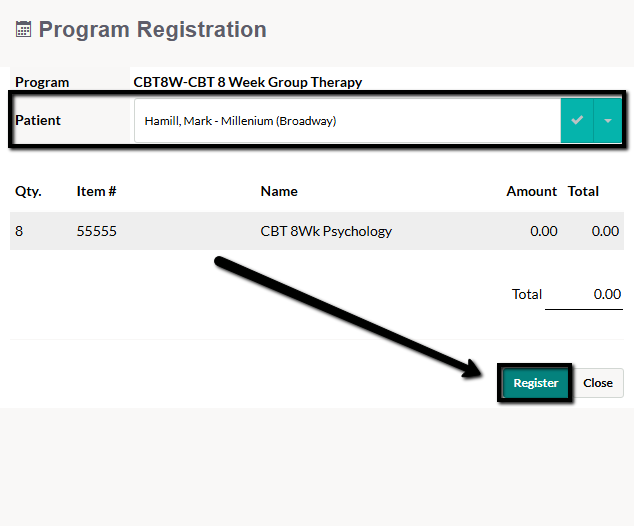Click the Total column header
Viewport: 634px width, 526px height.
583,191
